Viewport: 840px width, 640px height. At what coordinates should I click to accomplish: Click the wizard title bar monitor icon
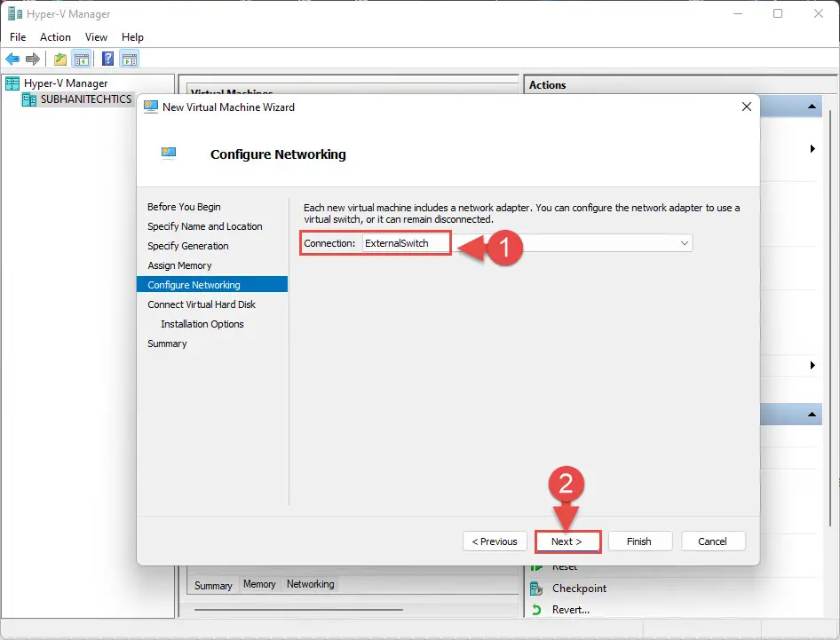151,107
